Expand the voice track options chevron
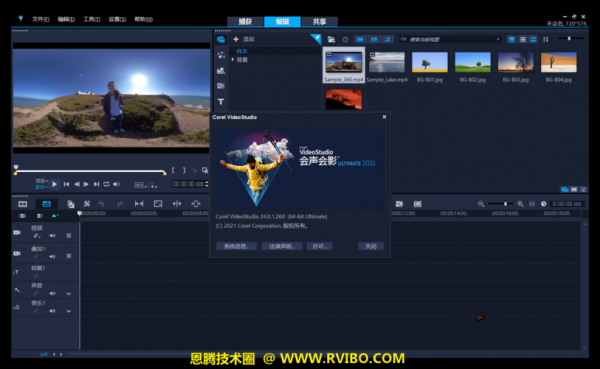 coord(68,294)
